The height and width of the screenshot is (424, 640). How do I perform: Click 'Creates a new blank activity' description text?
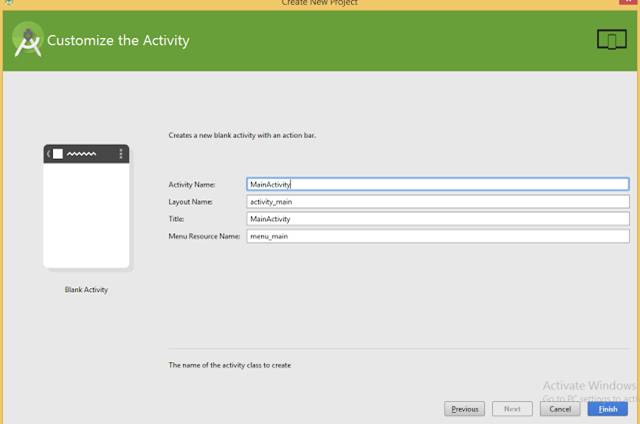click(x=242, y=135)
